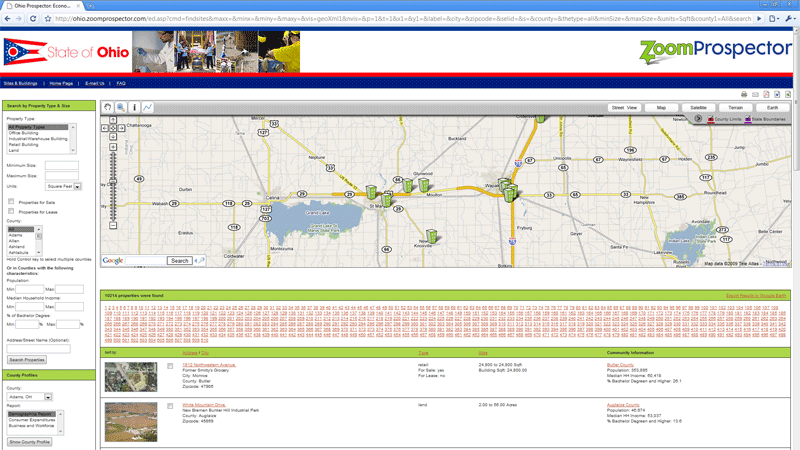Screen dimensions: 800x450
Task: Open the County Profiles county dropdown
Action: (30, 396)
